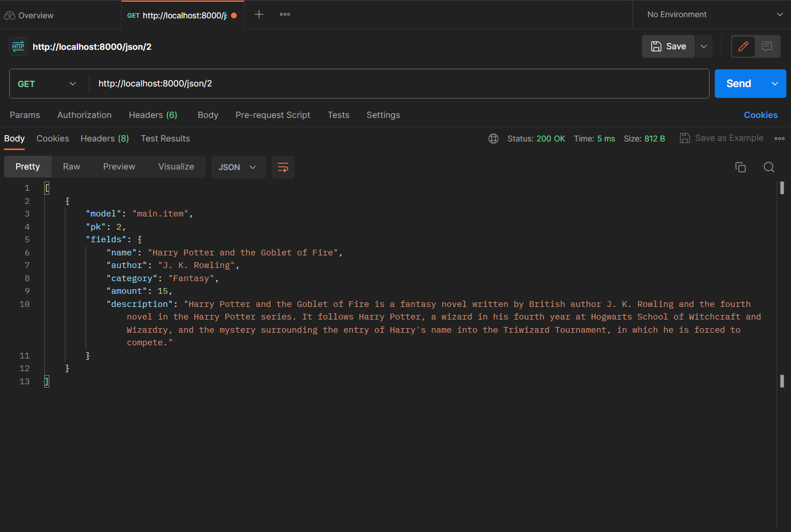Open the Pre-request Script tab

[273, 115]
